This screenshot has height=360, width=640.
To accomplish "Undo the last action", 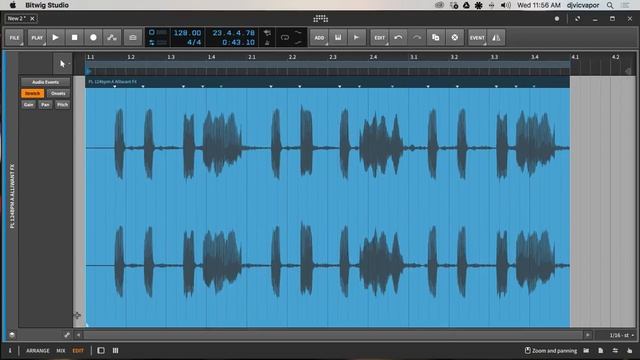I will point(398,38).
